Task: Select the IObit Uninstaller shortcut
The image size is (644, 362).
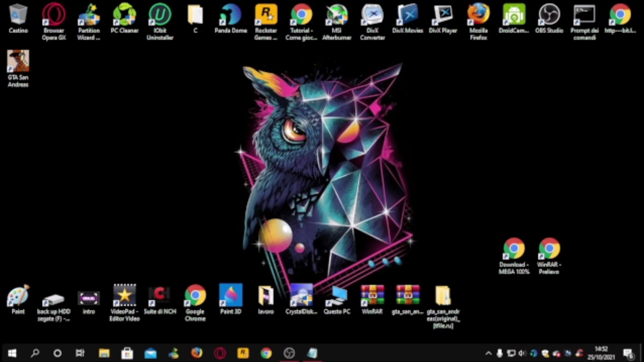Action: coord(160,21)
